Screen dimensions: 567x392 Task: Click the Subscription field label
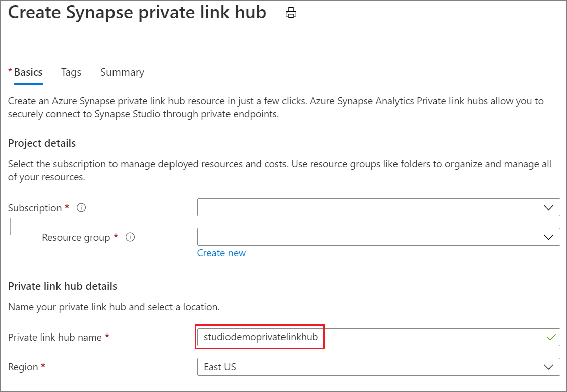point(35,208)
